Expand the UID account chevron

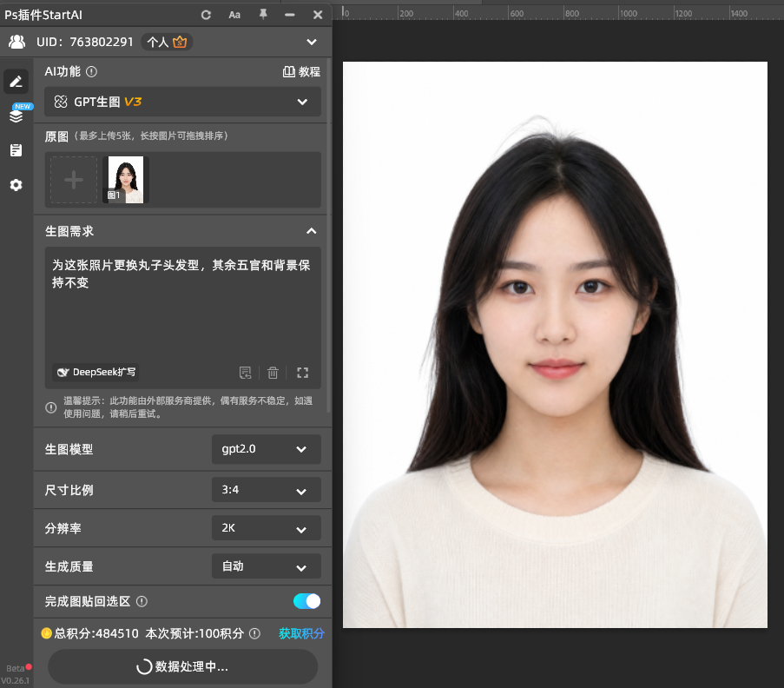(312, 42)
